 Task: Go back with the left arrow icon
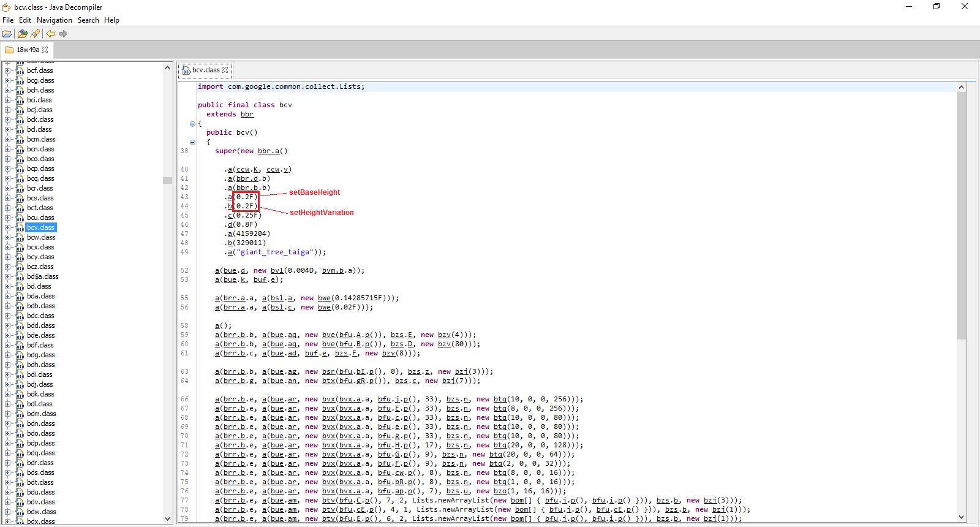click(51, 34)
